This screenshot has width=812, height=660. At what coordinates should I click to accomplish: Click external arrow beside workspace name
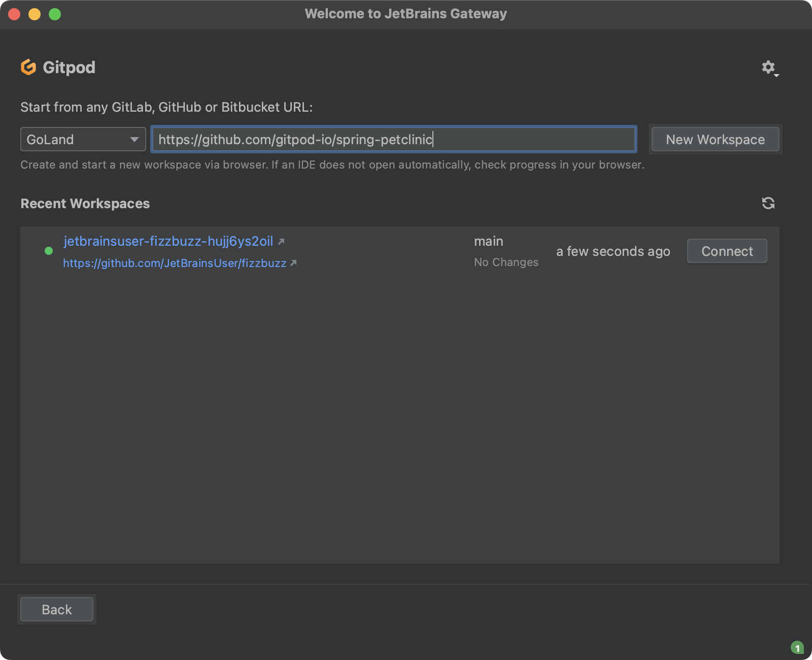(x=281, y=242)
